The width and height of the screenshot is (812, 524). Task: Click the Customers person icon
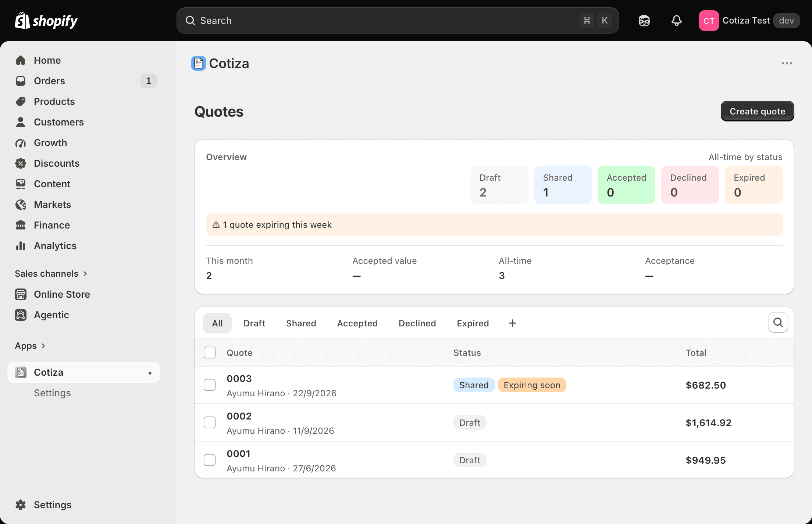click(x=21, y=122)
